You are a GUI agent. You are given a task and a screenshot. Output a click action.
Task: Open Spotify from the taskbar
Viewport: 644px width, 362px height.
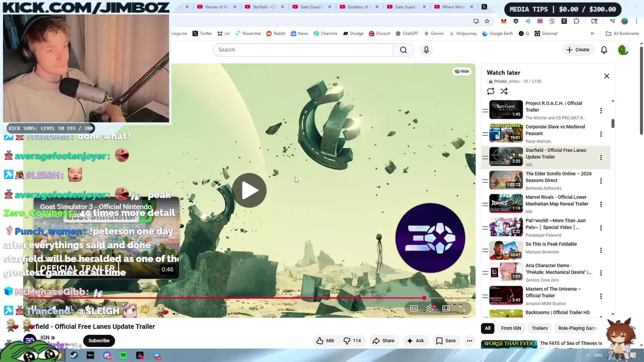pos(124,355)
